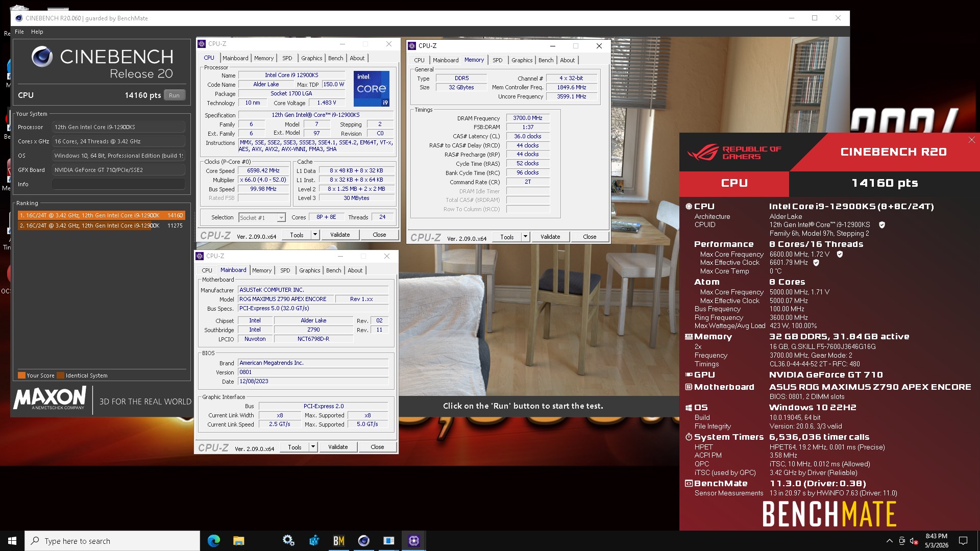The height and width of the screenshot is (551, 980).
Task: Open the Windows Start menu
Action: [x=12, y=541]
